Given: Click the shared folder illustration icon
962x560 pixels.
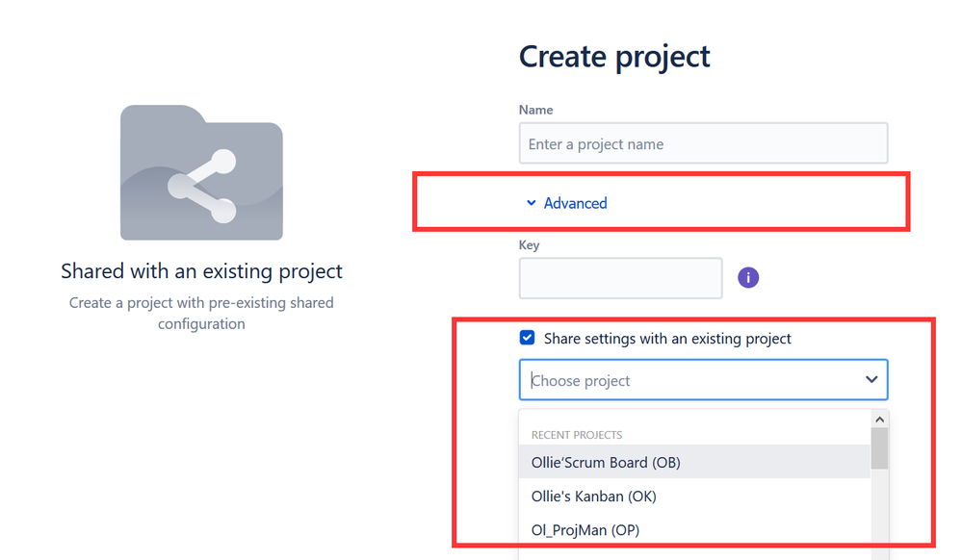Looking at the screenshot, I should pyautogui.click(x=201, y=172).
